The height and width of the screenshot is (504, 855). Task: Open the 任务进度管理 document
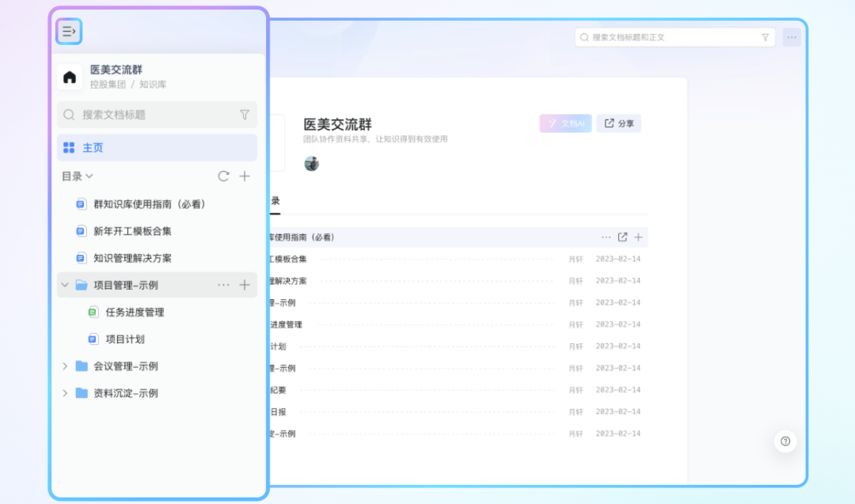click(x=135, y=313)
